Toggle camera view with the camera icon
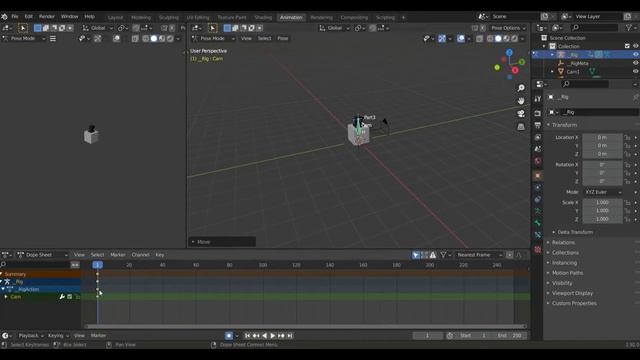Image resolution: width=640 pixels, height=360 pixels. point(521,113)
